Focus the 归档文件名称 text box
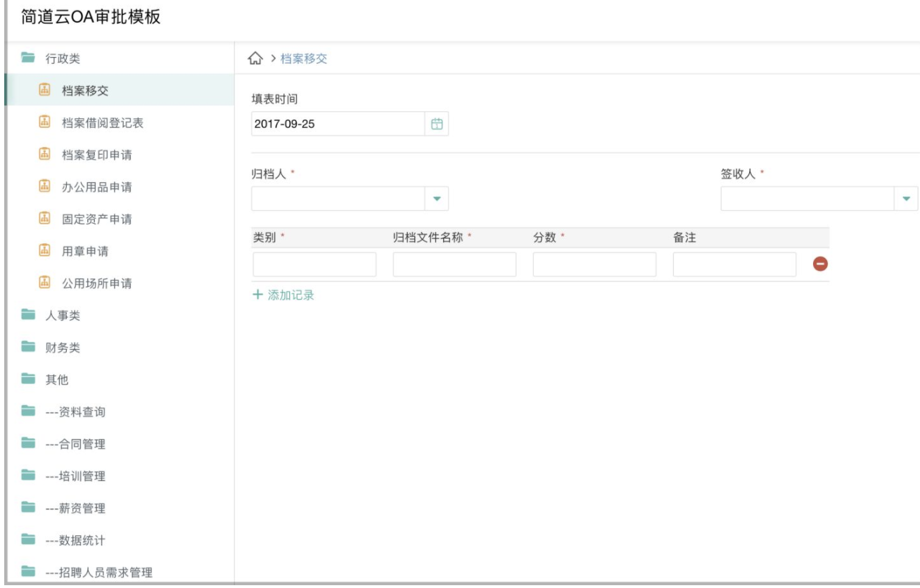920x588 pixels. [x=454, y=264]
